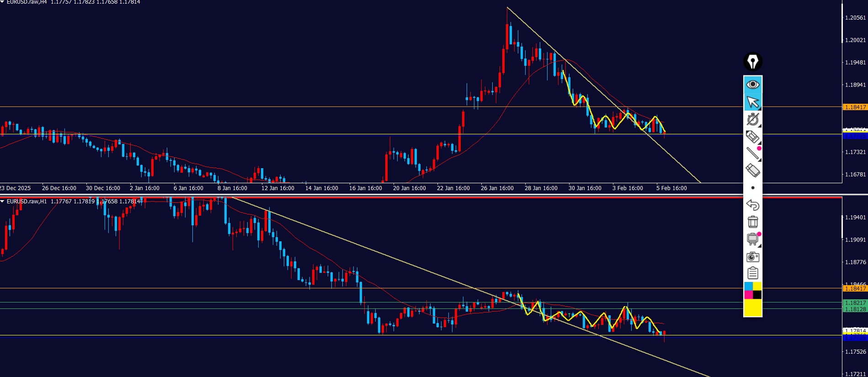Toggle the crossed-out stopwatch tool
This screenshot has height=377, width=868.
752,119
